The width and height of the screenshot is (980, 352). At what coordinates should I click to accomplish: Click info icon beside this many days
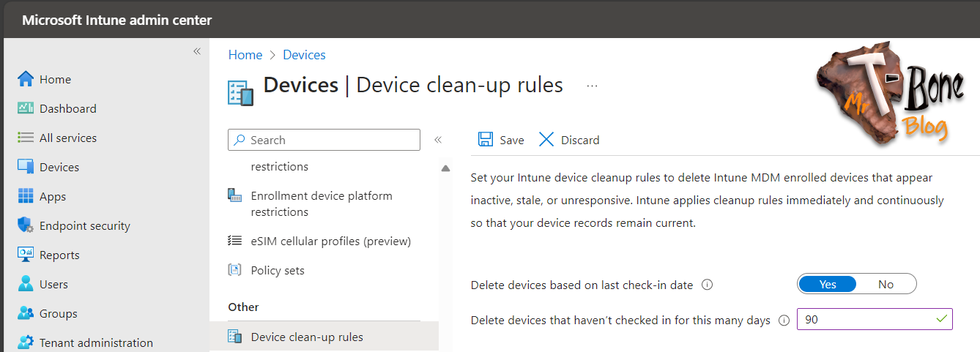(x=784, y=321)
